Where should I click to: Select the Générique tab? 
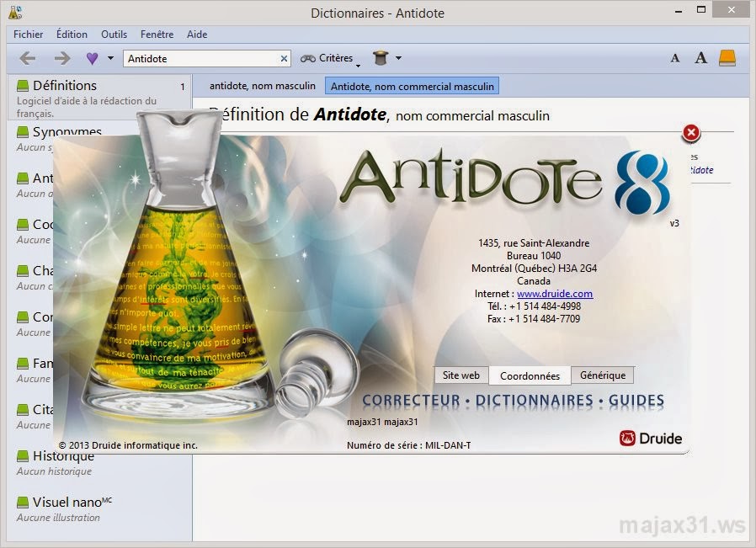603,375
